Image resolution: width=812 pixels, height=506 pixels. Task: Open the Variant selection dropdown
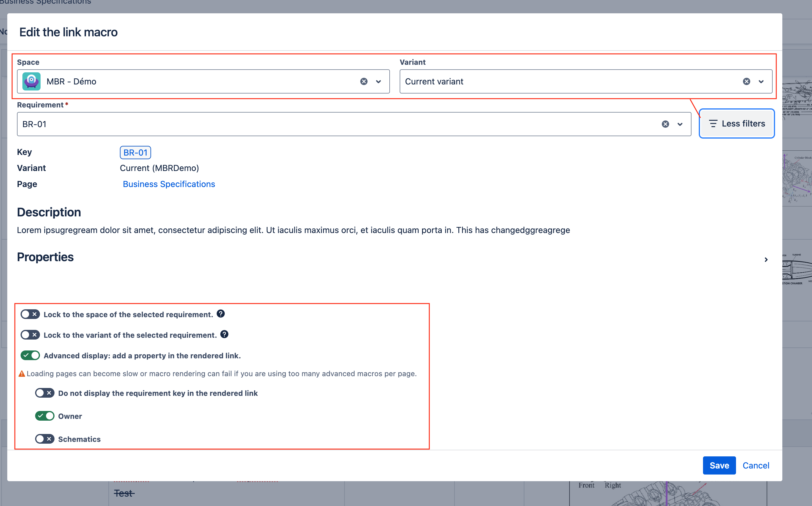coord(761,81)
